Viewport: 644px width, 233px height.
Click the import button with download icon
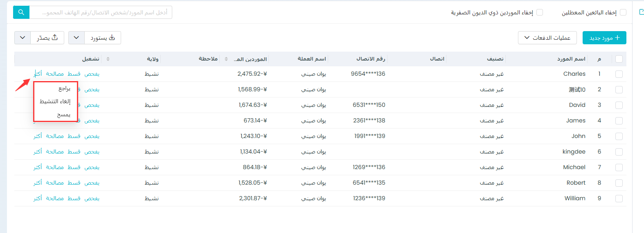103,38
